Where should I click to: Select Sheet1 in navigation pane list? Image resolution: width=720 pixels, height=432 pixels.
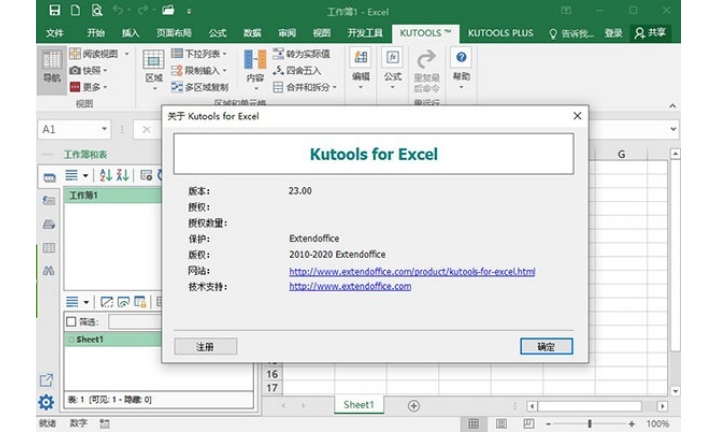click(x=113, y=339)
